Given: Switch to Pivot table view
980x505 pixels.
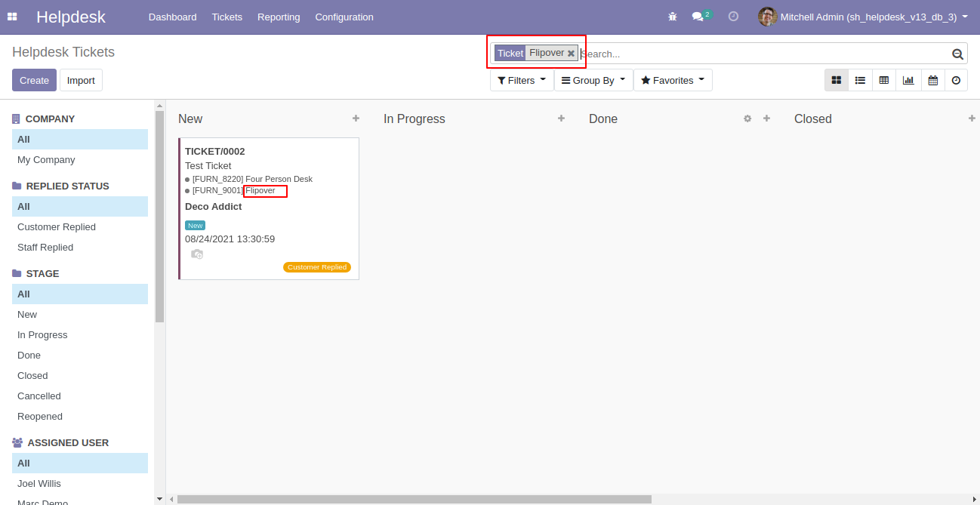Looking at the screenshot, I should point(884,80).
